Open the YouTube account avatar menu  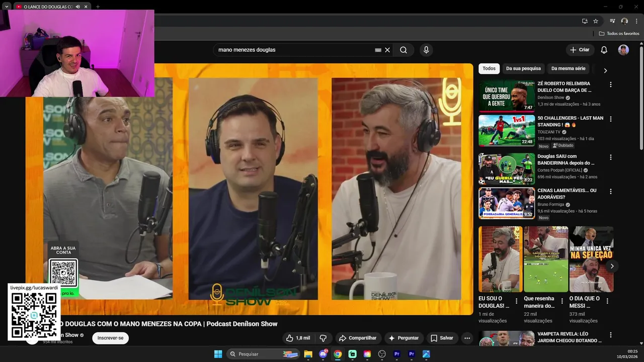click(x=623, y=50)
